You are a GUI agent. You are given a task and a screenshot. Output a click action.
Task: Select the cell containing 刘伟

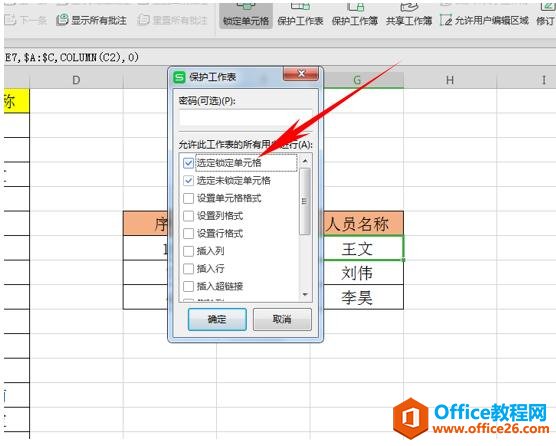363,273
